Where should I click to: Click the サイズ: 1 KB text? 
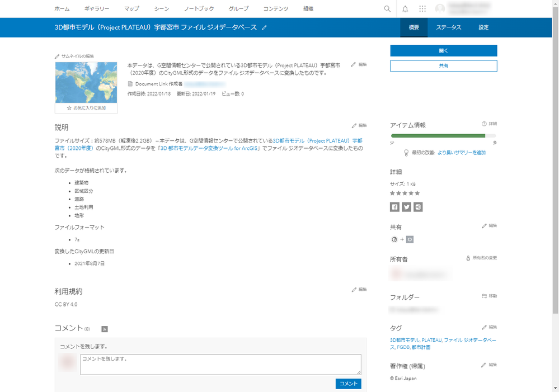coord(403,184)
